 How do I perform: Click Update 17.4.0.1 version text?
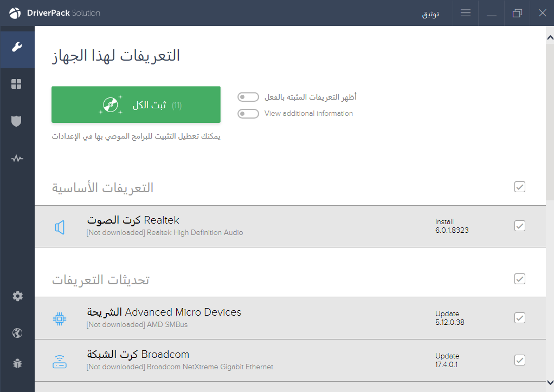[447, 360]
